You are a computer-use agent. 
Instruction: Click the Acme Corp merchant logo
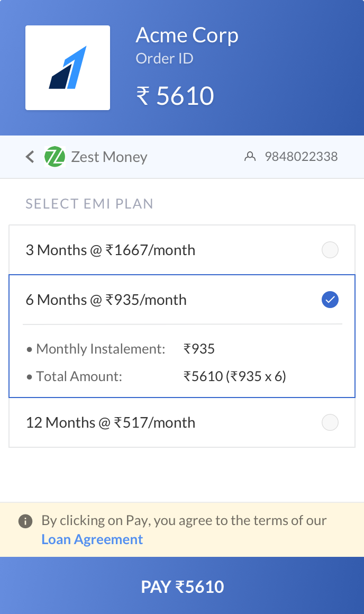tap(67, 67)
